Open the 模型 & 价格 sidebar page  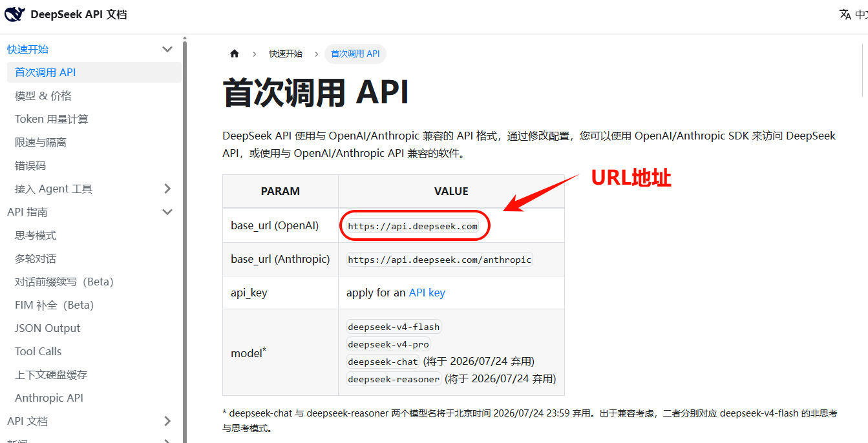(x=43, y=96)
